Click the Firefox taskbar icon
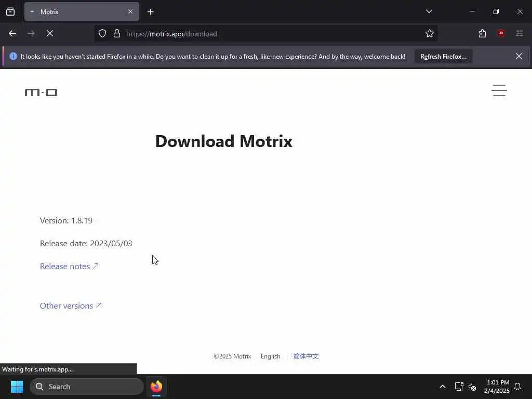The height and width of the screenshot is (399, 532). point(156,387)
